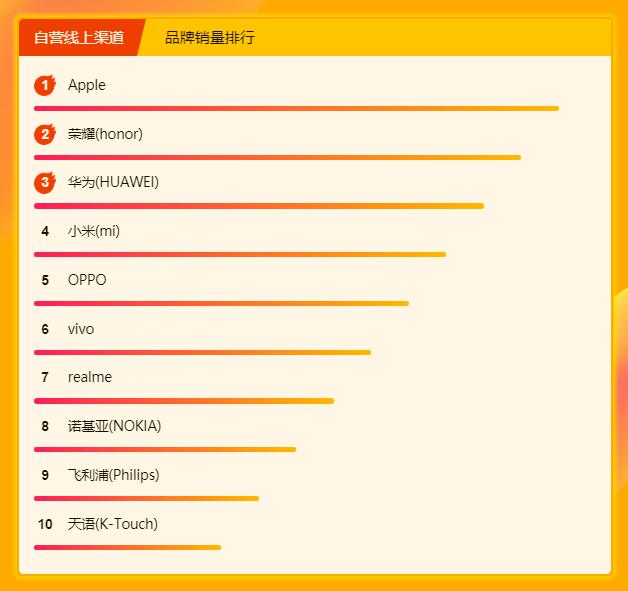Click the rank number 4 label
The width and height of the screenshot is (628, 591).
tap(45, 231)
